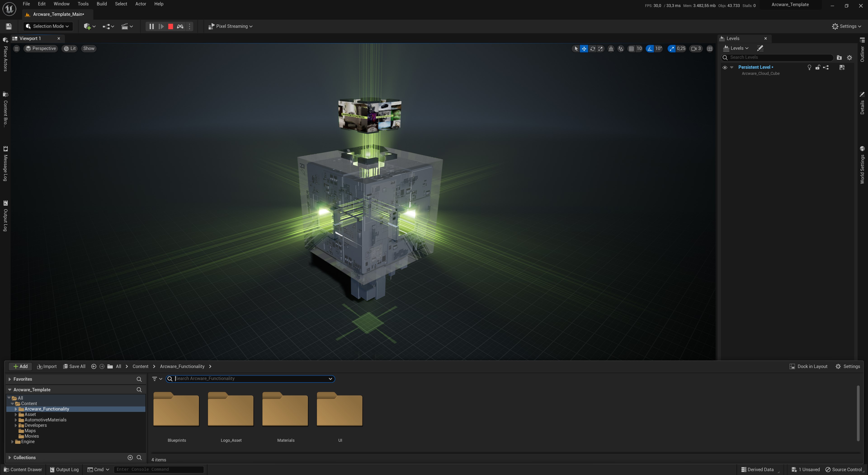
Task: Click the Save All button
Action: [74, 366]
